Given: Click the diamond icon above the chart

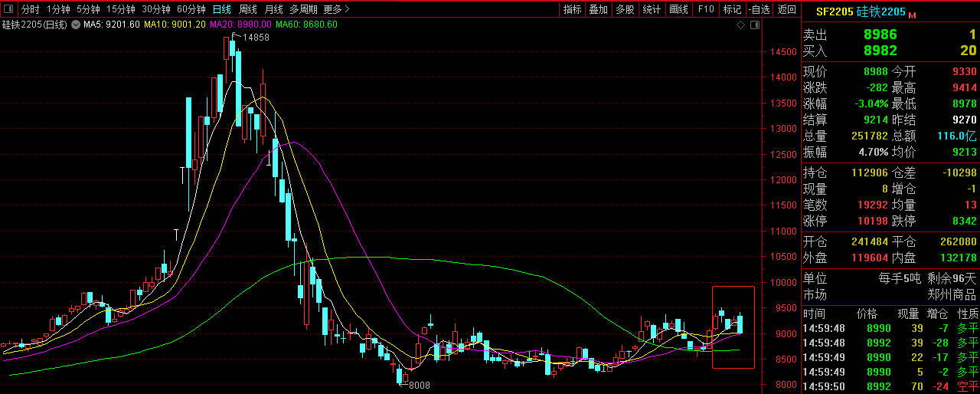Looking at the screenshot, I should (x=740, y=25).
